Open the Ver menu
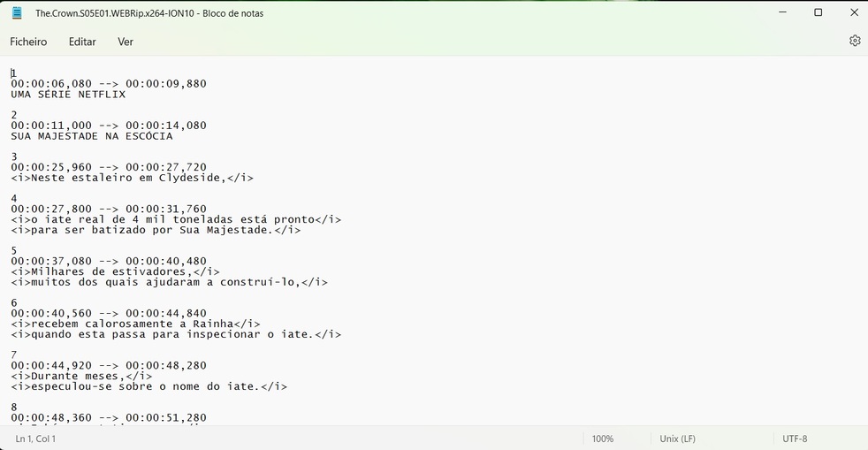The width and height of the screenshot is (868, 450). click(126, 42)
